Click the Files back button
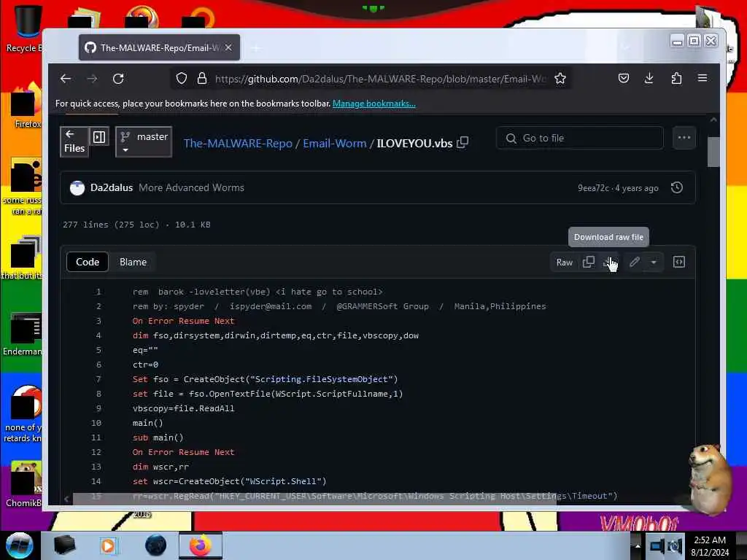This screenshot has width=747, height=560. pos(74,141)
